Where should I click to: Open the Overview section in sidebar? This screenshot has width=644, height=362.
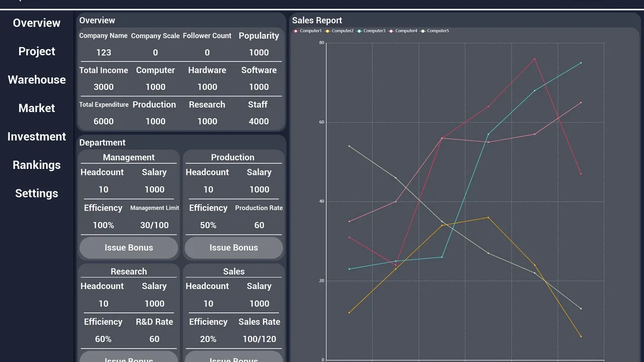tap(37, 23)
